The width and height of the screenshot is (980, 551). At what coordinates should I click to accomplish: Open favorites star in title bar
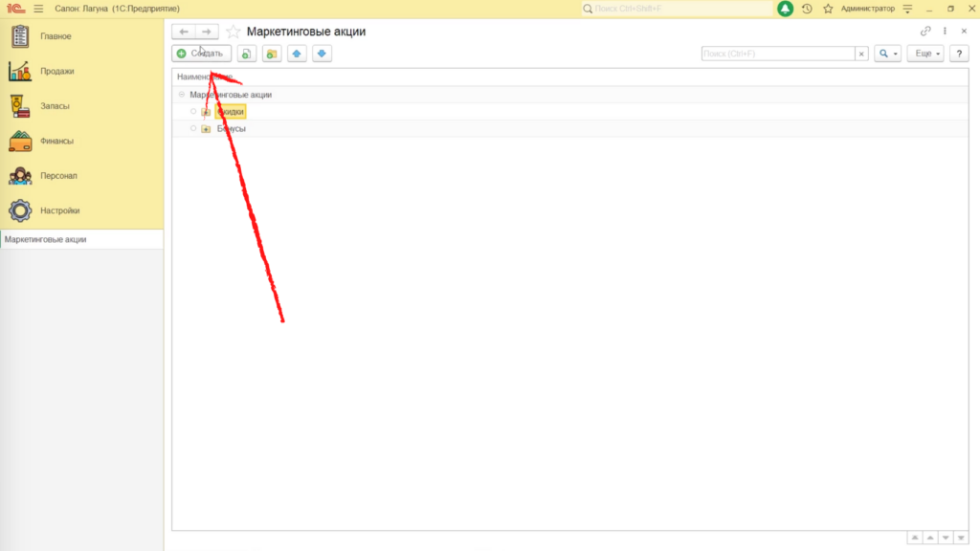pos(828,9)
